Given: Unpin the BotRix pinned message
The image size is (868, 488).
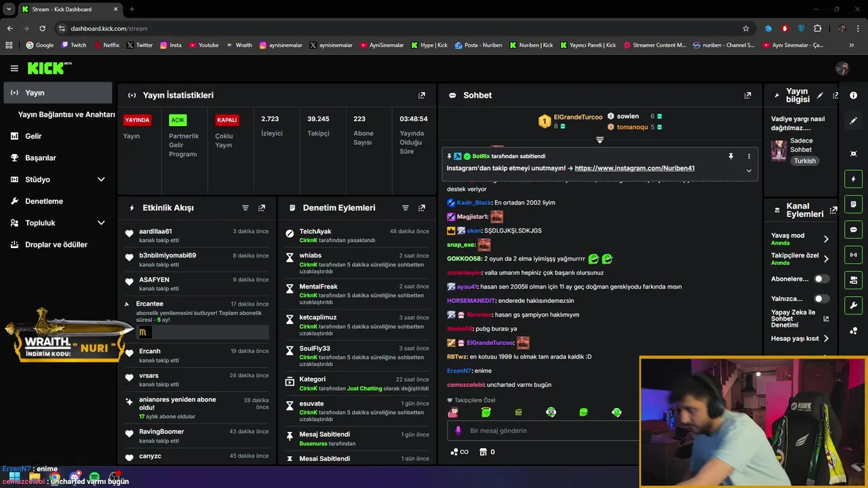Looking at the screenshot, I should [x=730, y=156].
